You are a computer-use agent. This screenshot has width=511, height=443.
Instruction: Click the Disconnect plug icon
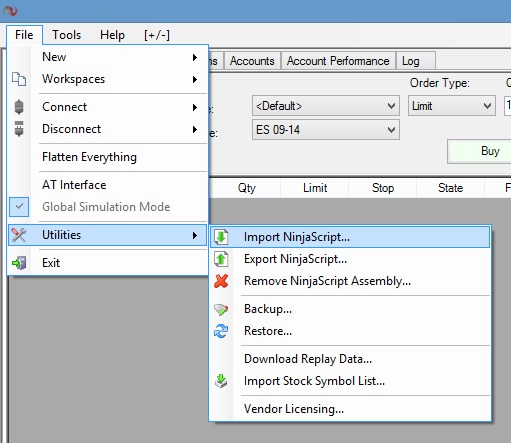click(x=19, y=129)
